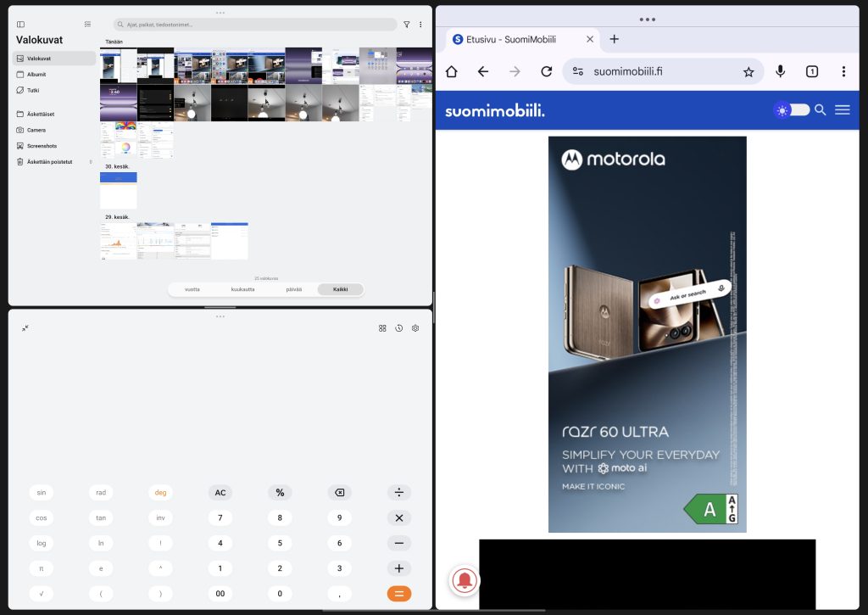Open the Chrome tab switcher
This screenshot has height=615, width=868.
(x=812, y=71)
